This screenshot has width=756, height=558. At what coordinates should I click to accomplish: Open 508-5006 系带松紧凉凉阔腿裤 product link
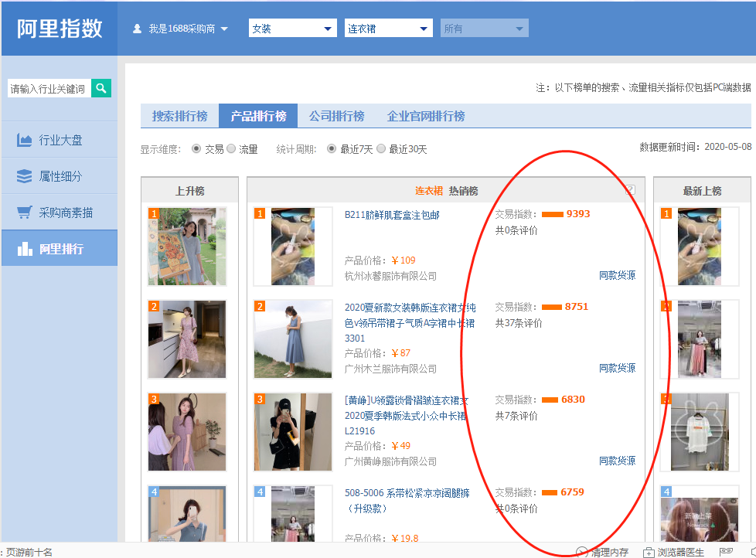(x=407, y=500)
